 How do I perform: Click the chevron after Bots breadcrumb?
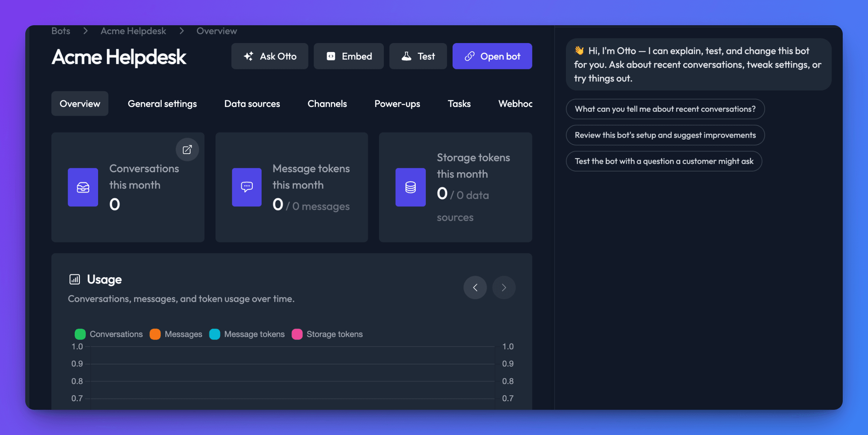click(x=85, y=31)
